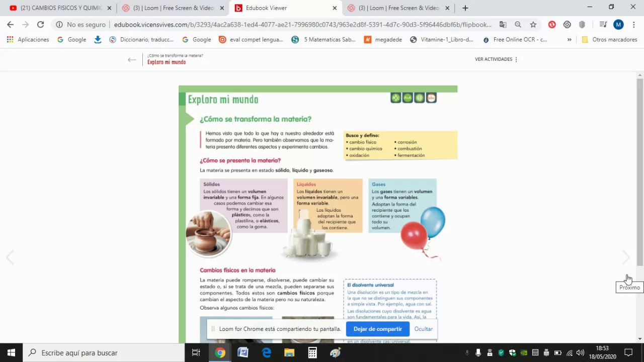Click the gray shield extension icon
The width and height of the screenshot is (644, 362).
582,24
